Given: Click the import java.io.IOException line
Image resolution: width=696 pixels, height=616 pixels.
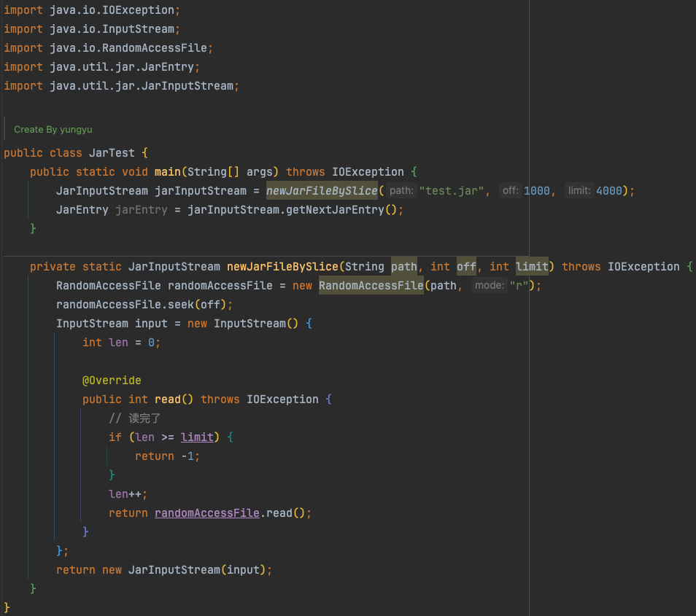Looking at the screenshot, I should click(92, 9).
